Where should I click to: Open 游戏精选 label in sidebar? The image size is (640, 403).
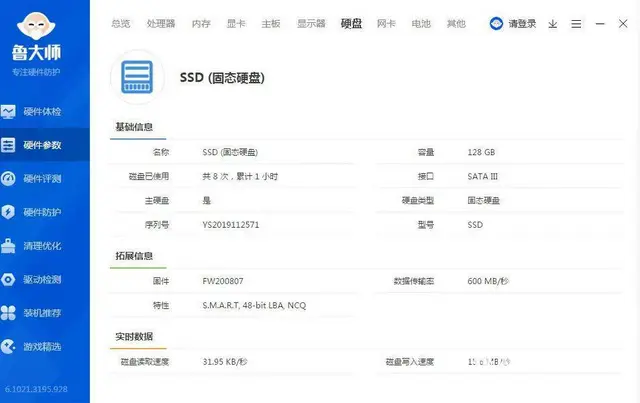42,347
